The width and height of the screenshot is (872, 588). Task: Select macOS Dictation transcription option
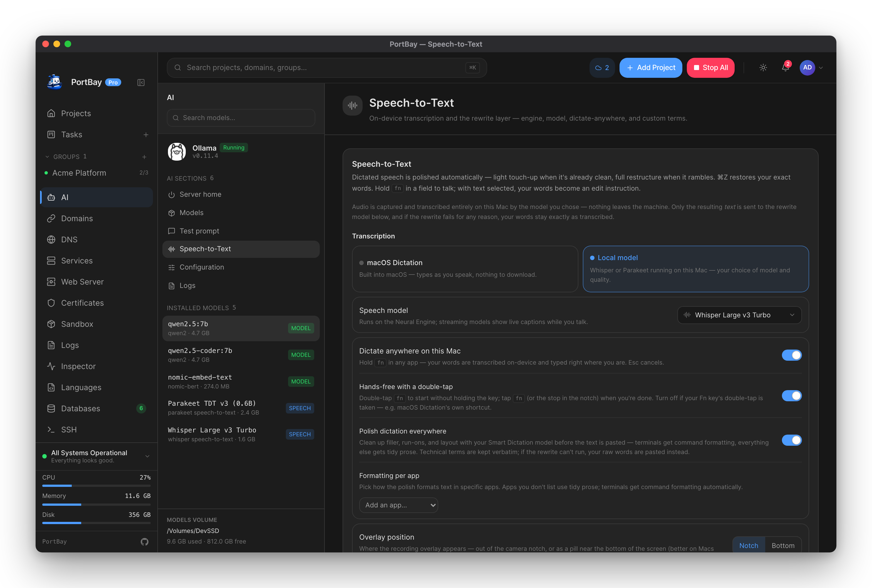[465, 269]
